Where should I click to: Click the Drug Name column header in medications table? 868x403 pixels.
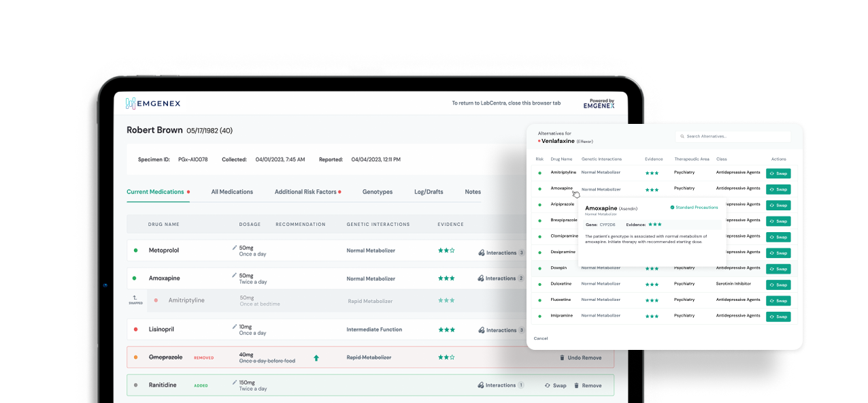click(x=164, y=224)
